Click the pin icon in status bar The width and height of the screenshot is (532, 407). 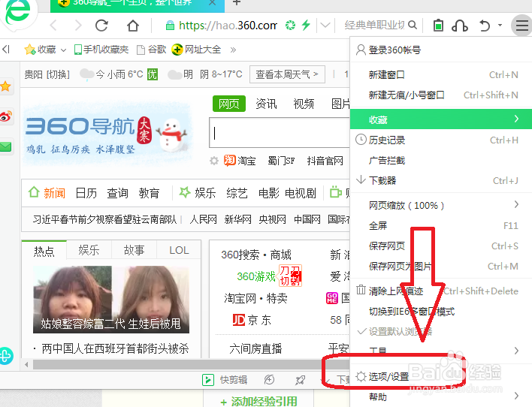[x=300, y=380]
